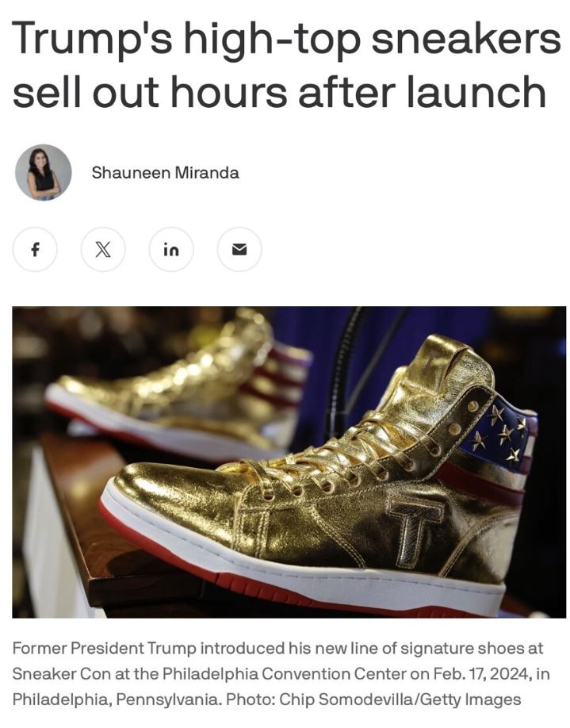Image resolution: width=570 pixels, height=728 pixels.
Task: Open Shauneen Miranda's author profile photo
Action: (43, 172)
